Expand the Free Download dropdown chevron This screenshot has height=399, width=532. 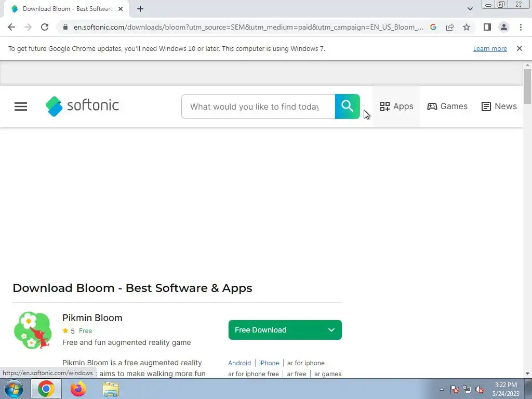point(331,330)
